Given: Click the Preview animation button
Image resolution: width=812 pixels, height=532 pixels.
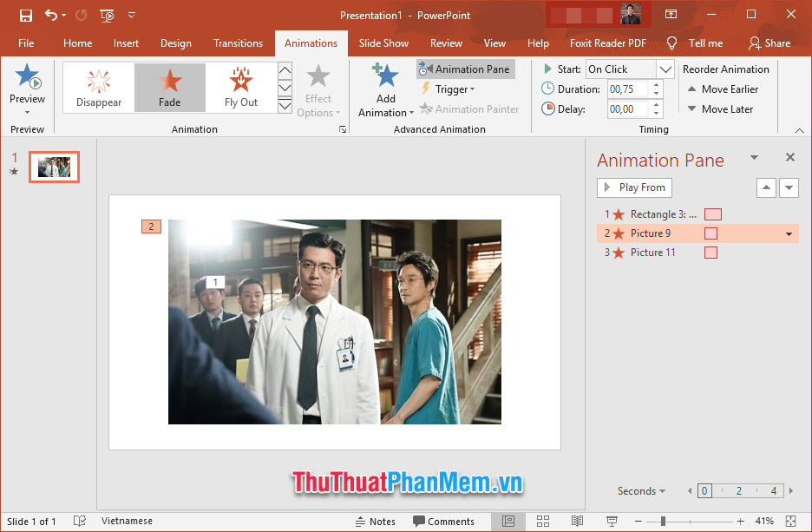Looking at the screenshot, I should click(x=27, y=82).
